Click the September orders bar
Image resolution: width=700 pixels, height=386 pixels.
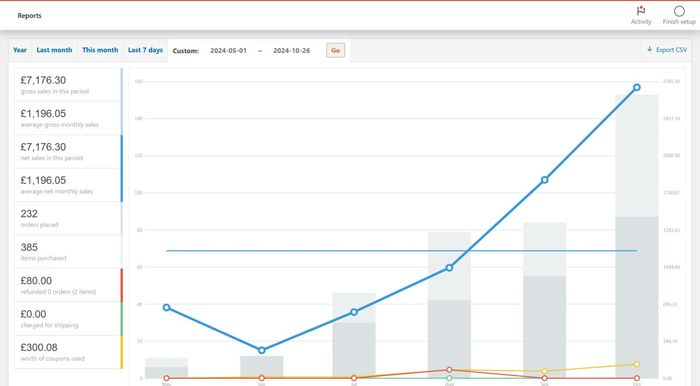[x=544, y=327]
